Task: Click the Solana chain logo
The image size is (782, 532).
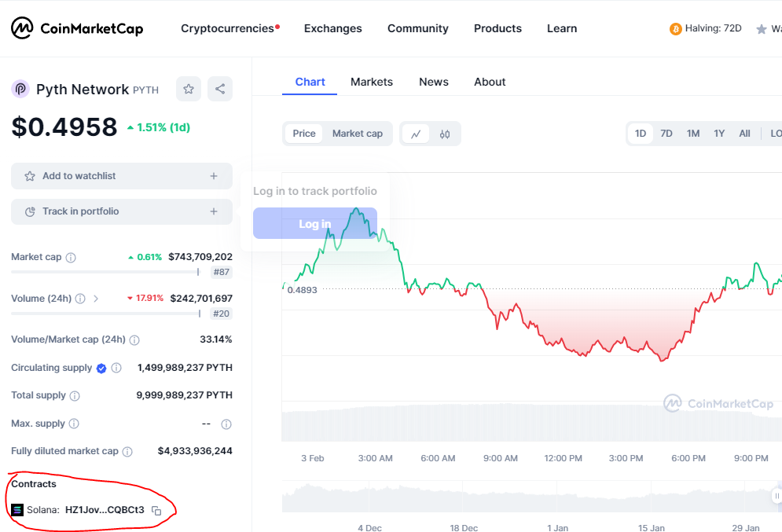Action: 17,510
